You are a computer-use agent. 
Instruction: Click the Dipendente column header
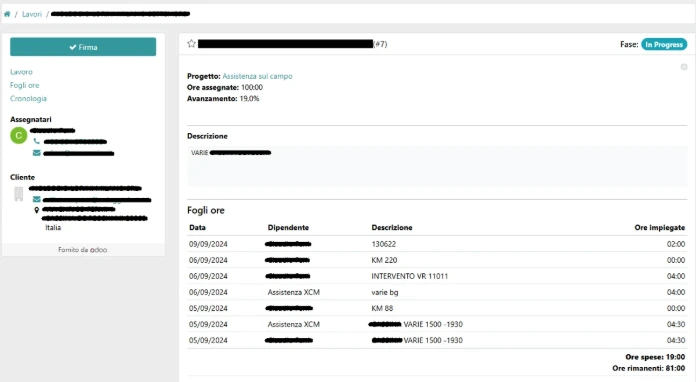[x=288, y=228]
